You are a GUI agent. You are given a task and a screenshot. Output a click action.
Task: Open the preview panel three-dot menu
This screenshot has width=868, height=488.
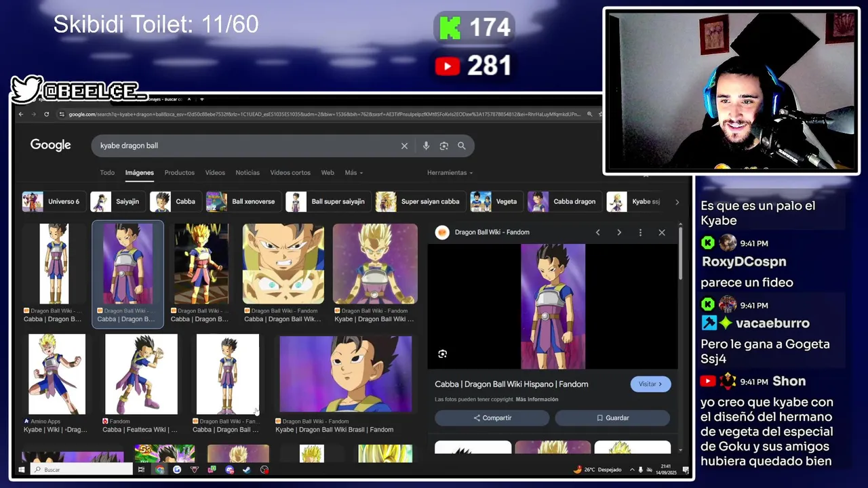[x=640, y=232]
